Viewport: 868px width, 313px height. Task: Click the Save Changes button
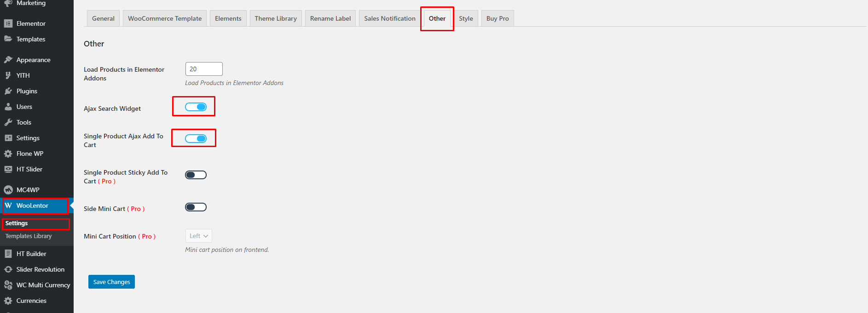(x=111, y=282)
